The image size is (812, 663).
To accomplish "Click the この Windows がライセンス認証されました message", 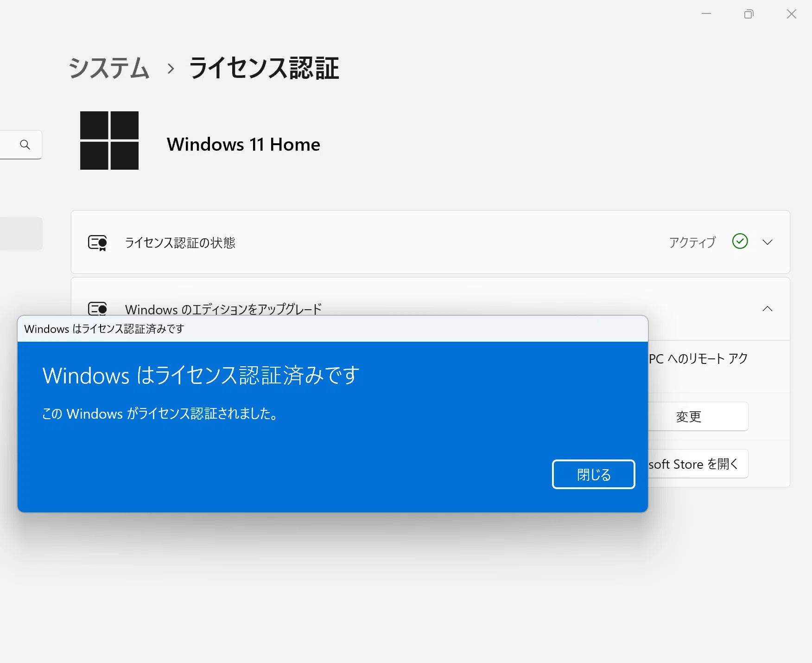I will pyautogui.click(x=160, y=413).
